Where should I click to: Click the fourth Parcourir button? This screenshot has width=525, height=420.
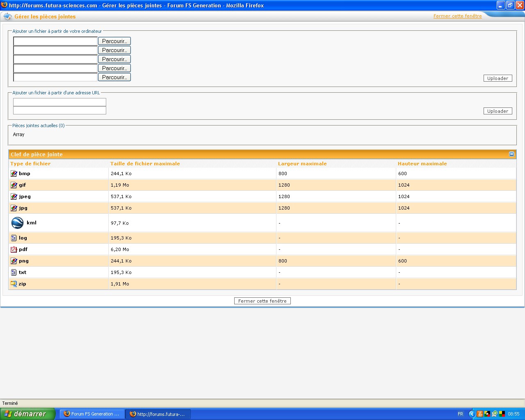point(114,68)
